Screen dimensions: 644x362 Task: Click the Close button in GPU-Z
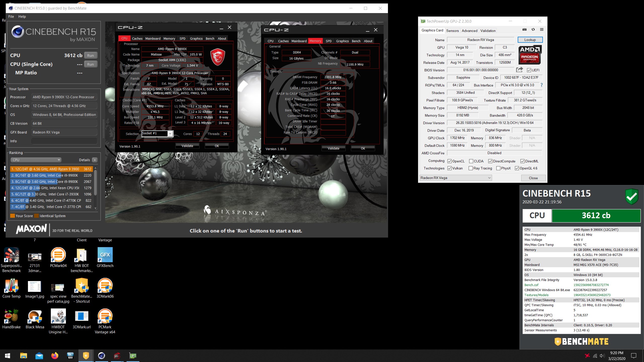tap(533, 178)
